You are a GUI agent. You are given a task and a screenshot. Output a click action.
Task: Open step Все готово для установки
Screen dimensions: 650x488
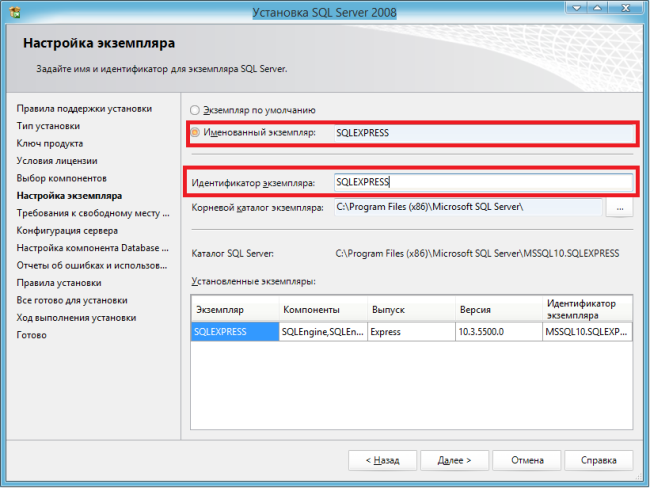click(72, 300)
